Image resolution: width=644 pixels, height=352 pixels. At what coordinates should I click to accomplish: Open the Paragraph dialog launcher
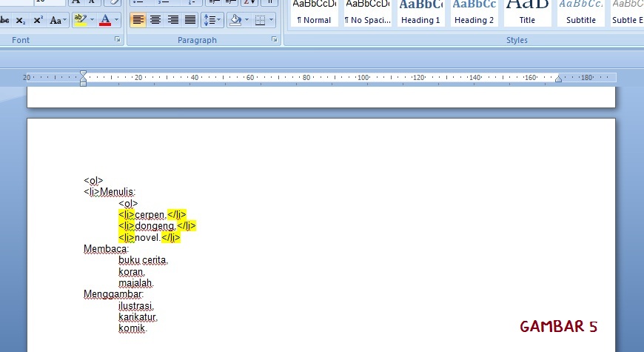pyautogui.click(x=275, y=39)
